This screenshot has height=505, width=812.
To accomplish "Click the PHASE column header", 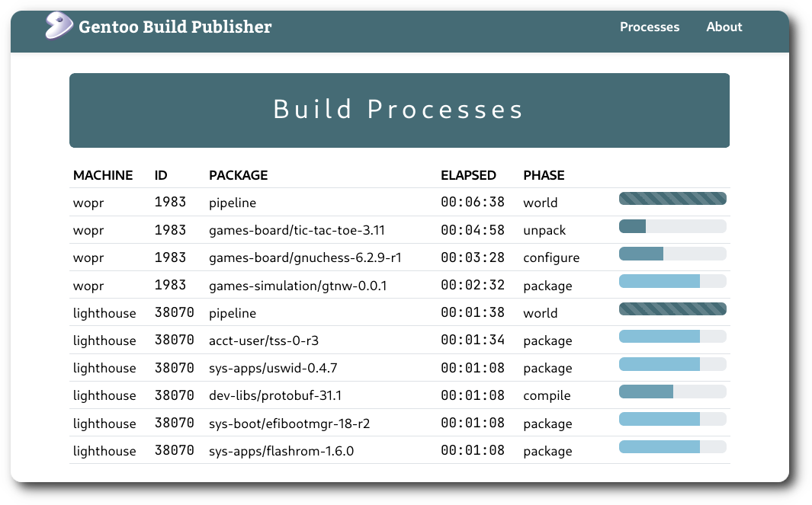I will coord(544,175).
